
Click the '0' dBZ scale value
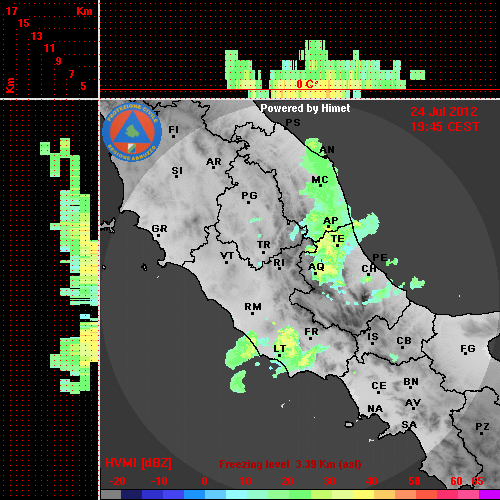coord(204,481)
